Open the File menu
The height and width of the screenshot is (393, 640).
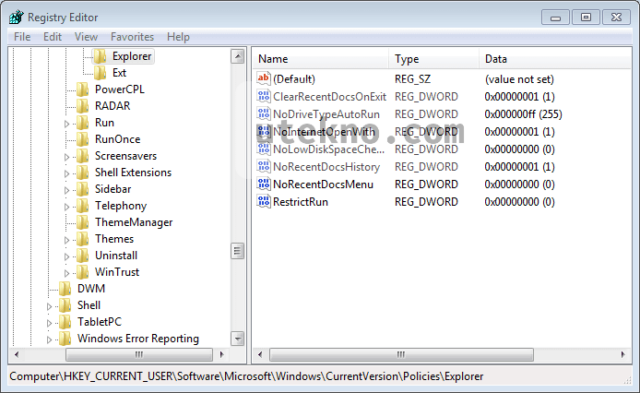22,37
